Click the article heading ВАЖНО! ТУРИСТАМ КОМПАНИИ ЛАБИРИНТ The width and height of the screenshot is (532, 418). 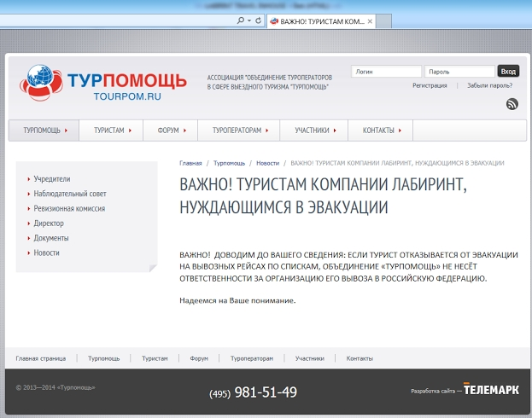click(323, 195)
